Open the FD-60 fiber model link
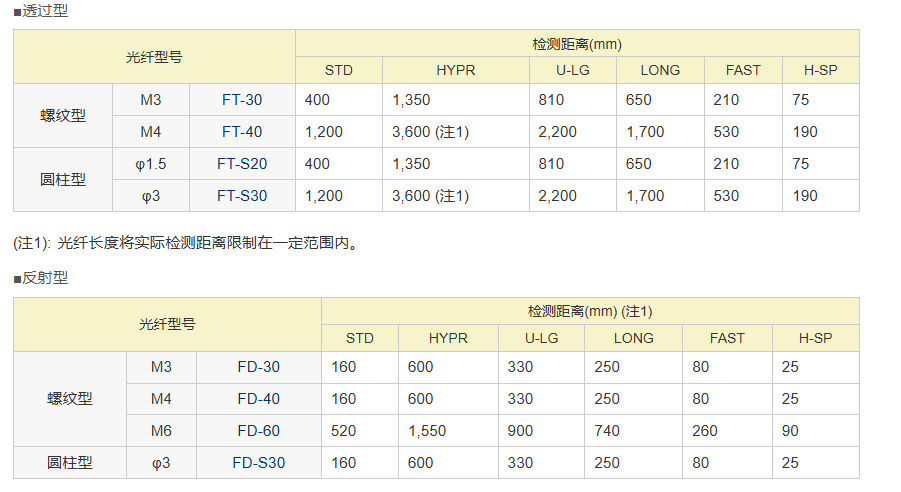Image resolution: width=901 pixels, height=492 pixels. point(259,431)
